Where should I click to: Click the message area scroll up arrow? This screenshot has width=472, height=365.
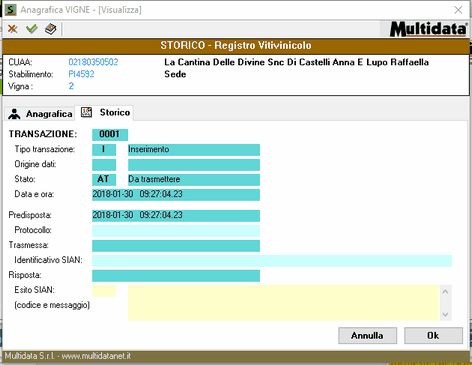[x=445, y=292]
